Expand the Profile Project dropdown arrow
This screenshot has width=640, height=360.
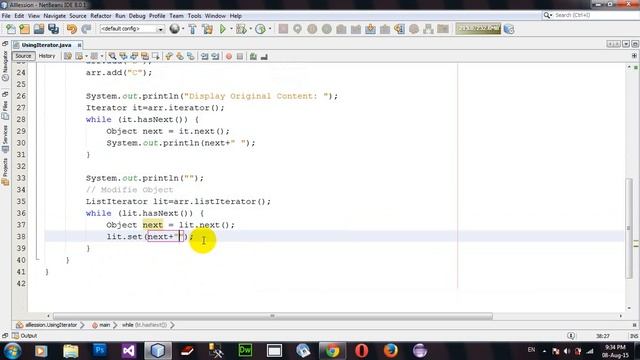(270, 29)
